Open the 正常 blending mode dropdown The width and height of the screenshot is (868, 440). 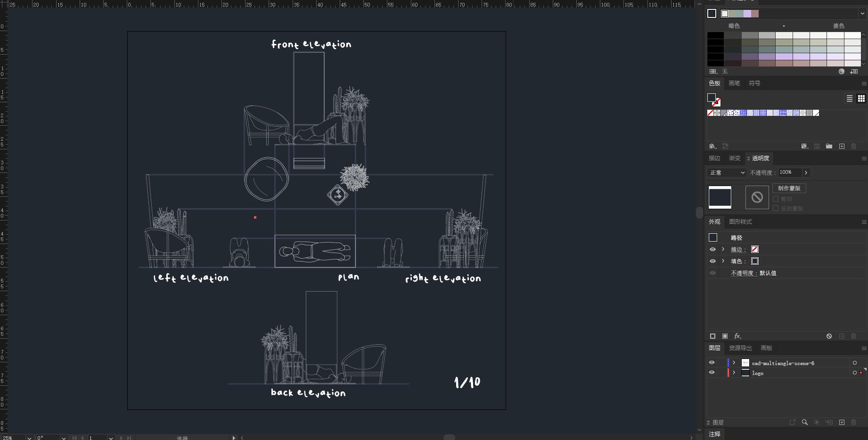click(x=727, y=172)
